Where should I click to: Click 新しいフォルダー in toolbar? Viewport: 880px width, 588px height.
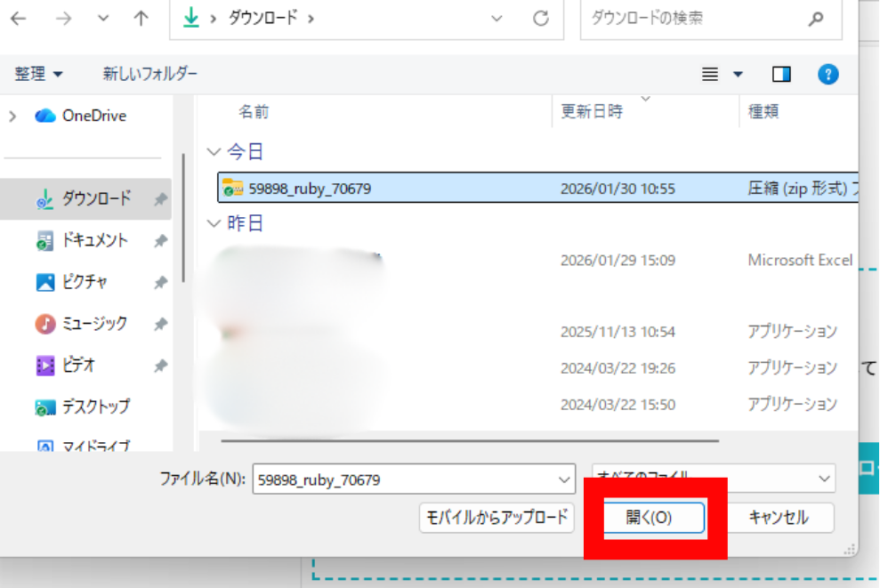pyautogui.click(x=149, y=74)
